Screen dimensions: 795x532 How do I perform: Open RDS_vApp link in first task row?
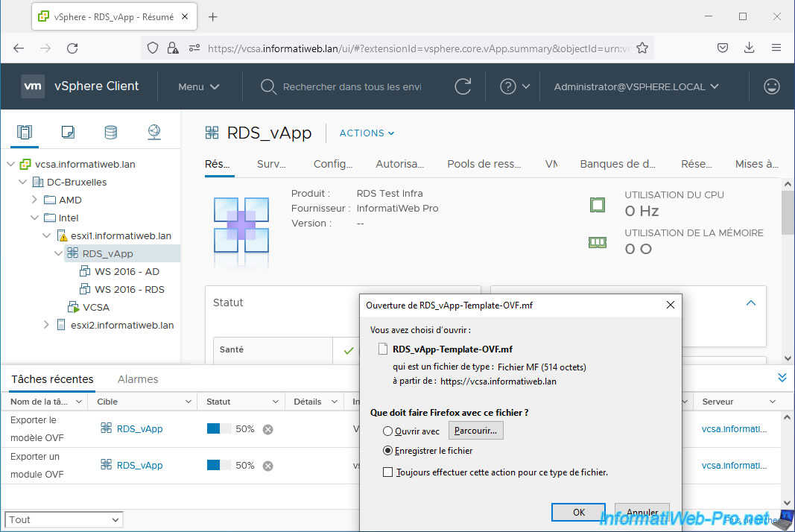click(x=139, y=429)
